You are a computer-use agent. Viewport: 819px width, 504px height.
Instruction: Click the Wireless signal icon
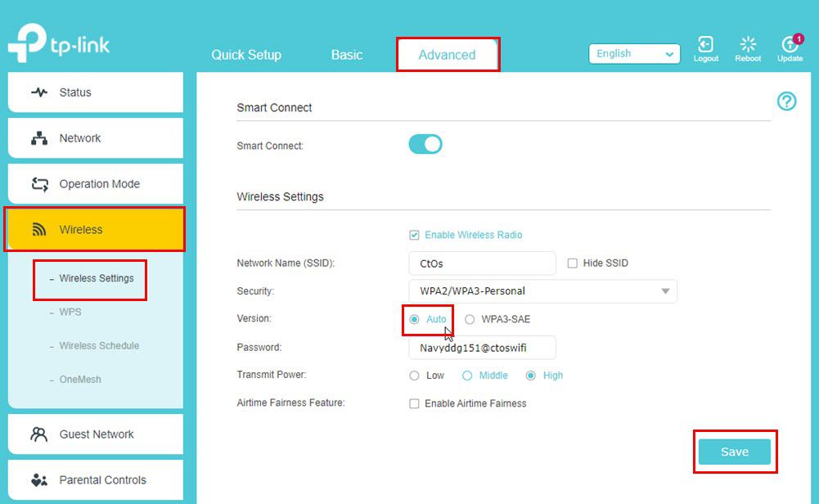39,229
